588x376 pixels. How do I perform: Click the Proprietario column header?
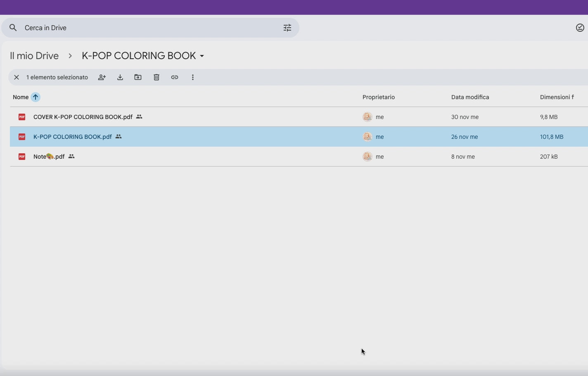pyautogui.click(x=378, y=97)
